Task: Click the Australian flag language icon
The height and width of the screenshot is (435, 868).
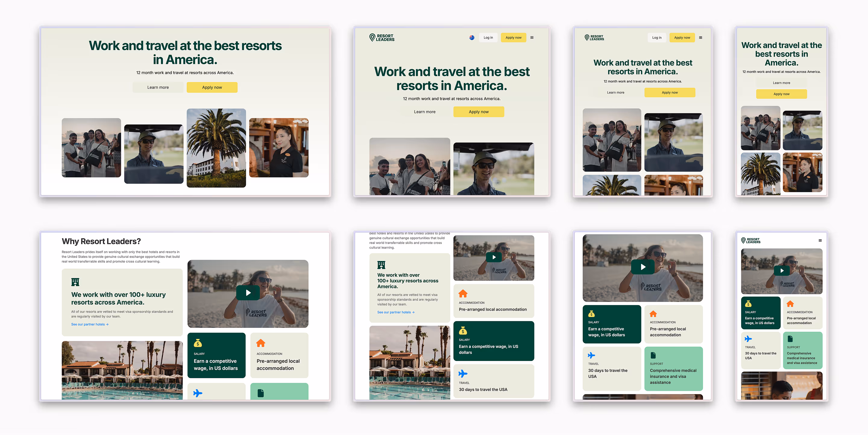Action: [472, 38]
